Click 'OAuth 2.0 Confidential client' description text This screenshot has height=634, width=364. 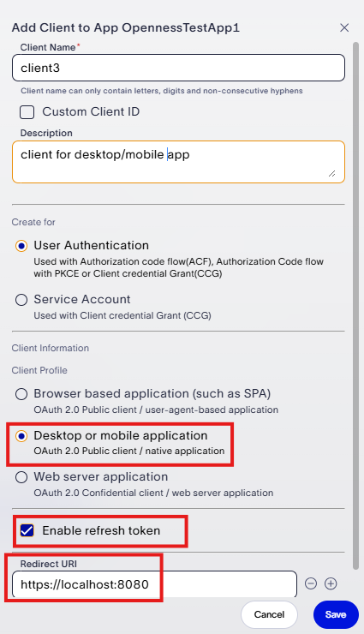click(x=153, y=493)
